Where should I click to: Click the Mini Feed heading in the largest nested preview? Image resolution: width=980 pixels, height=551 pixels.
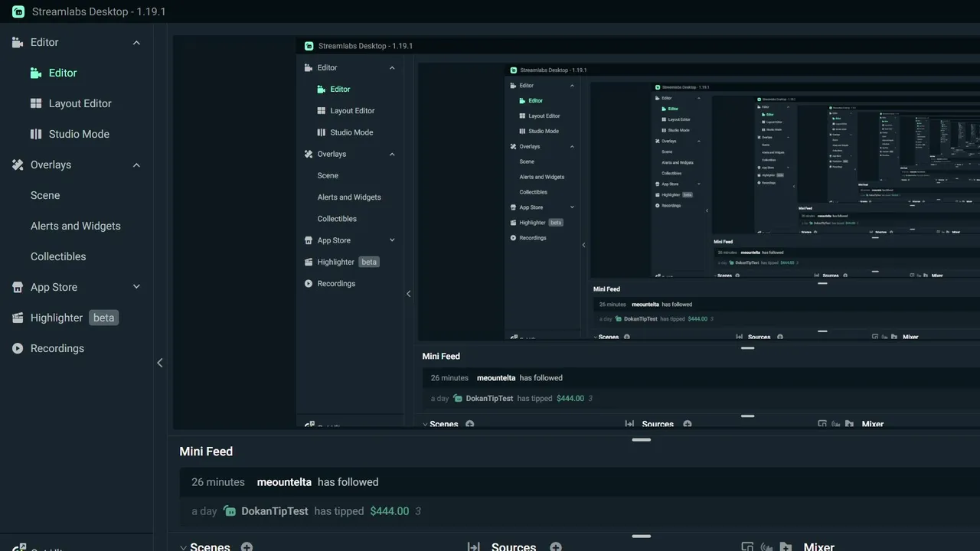pos(441,356)
